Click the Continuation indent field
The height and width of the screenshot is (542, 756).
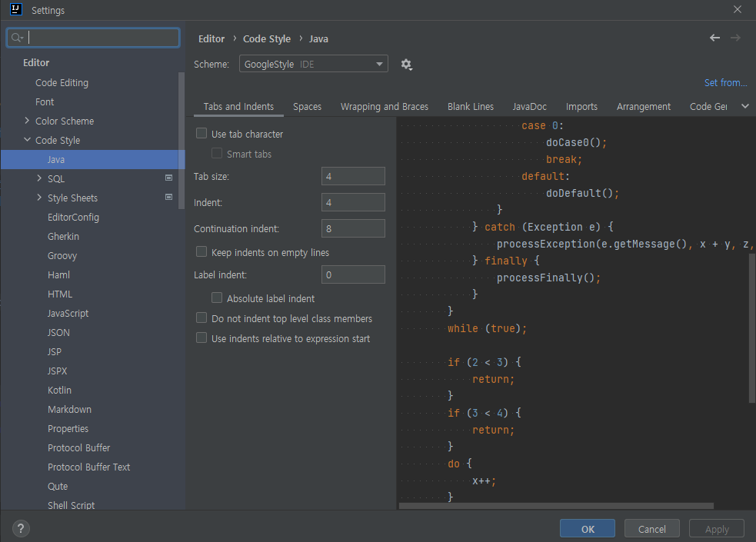(353, 228)
